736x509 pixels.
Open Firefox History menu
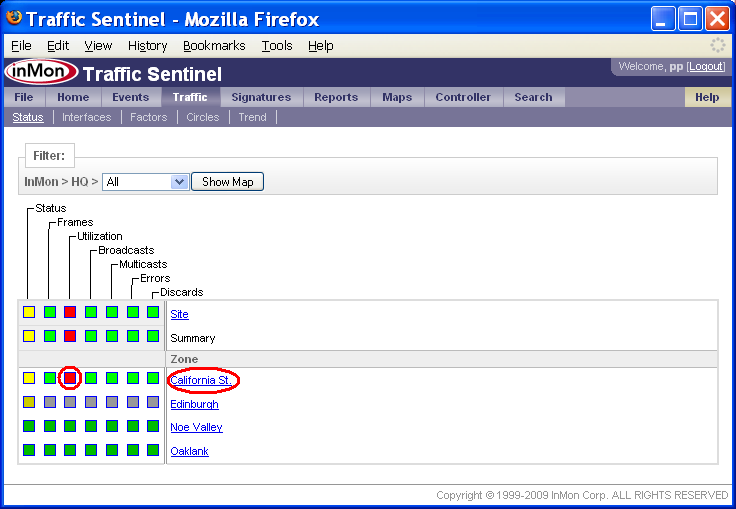(x=147, y=46)
